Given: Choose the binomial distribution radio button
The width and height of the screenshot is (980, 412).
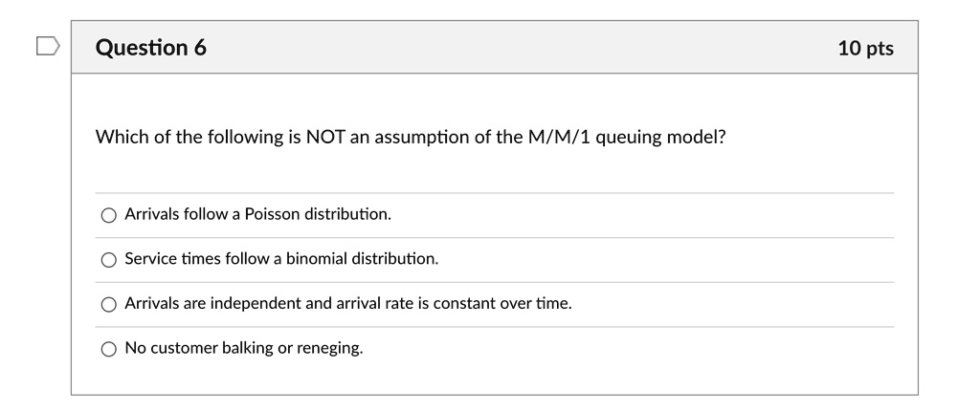Looking at the screenshot, I should click(109, 260).
